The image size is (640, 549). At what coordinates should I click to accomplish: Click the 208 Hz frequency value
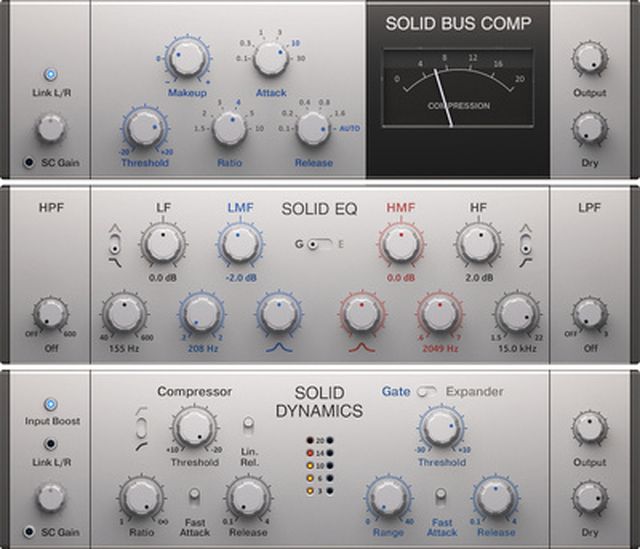(x=203, y=349)
